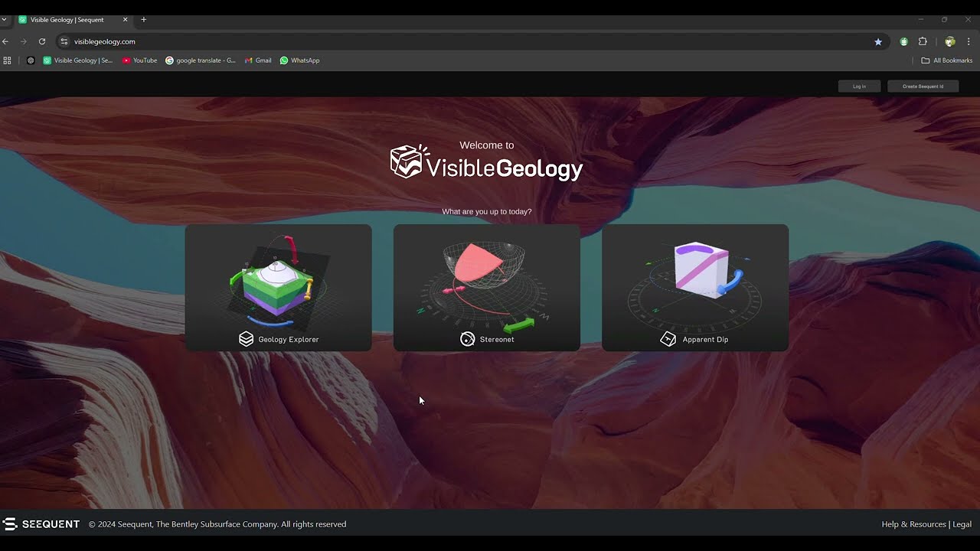This screenshot has height=551, width=980.
Task: Go back to the previous page
Action: pos(5,41)
